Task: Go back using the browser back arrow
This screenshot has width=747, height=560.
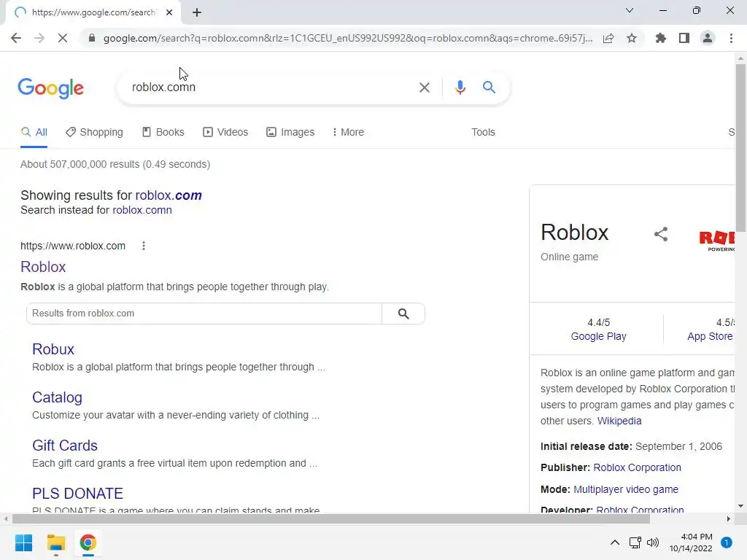Action: tap(16, 38)
